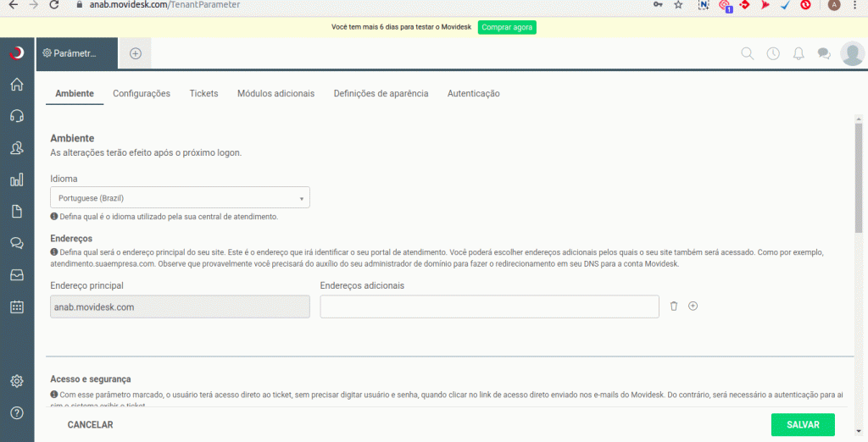Open the headset support icon in sidebar
The image size is (868, 442).
[x=16, y=116]
